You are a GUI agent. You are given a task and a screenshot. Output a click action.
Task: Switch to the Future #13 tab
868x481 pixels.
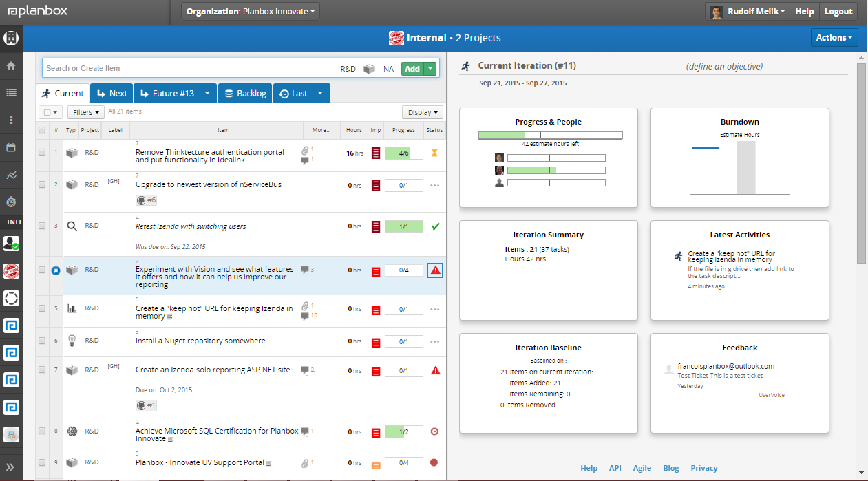coord(167,94)
